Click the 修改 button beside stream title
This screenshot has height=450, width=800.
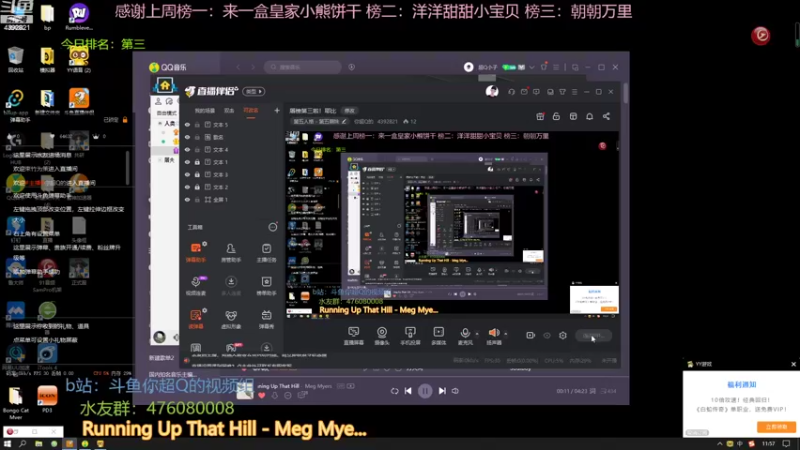(349, 111)
